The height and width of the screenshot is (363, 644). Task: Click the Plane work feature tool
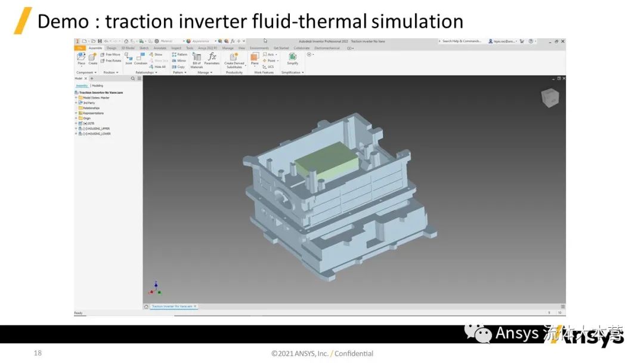pyautogui.click(x=255, y=59)
